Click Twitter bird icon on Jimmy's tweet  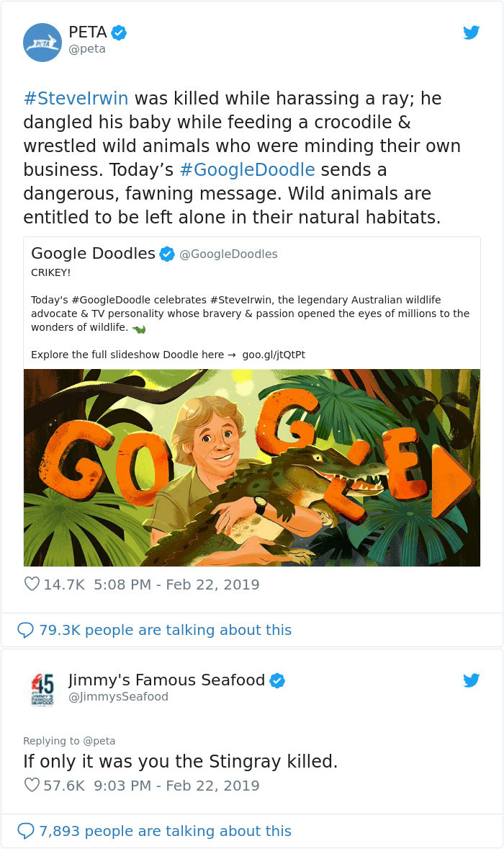coord(471,680)
